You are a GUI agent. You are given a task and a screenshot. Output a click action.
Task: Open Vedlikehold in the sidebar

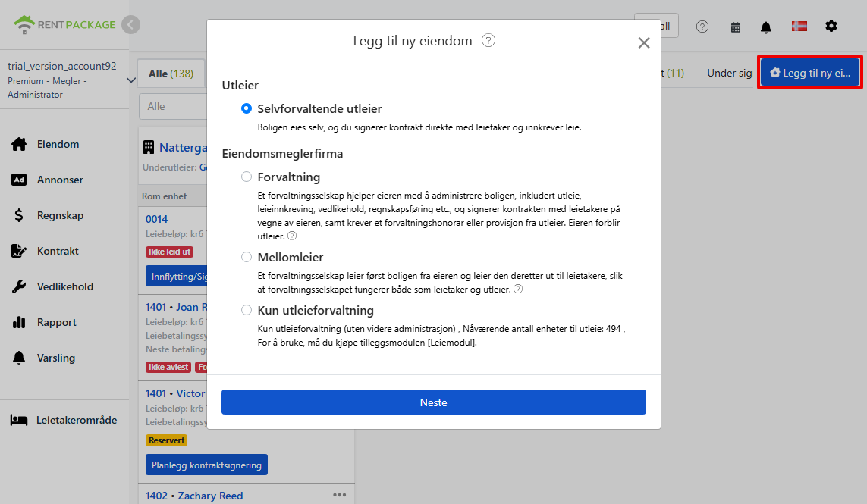click(64, 286)
